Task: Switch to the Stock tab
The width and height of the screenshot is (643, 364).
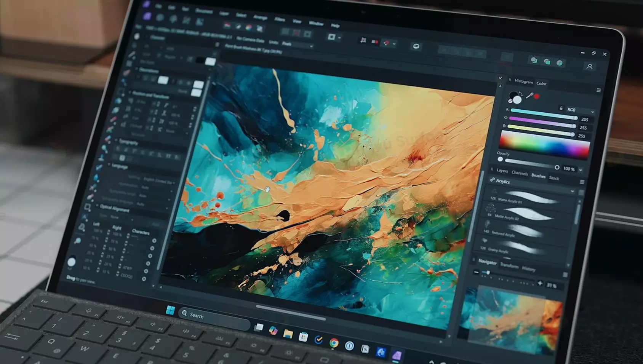Action: pos(554,178)
